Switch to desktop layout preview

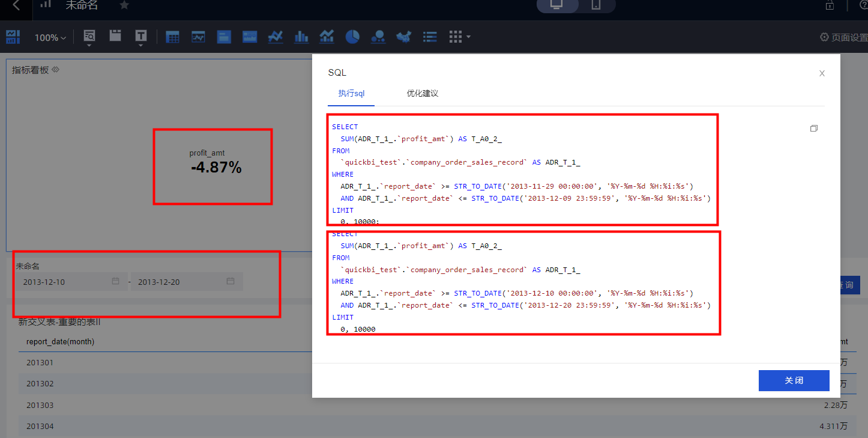556,5
